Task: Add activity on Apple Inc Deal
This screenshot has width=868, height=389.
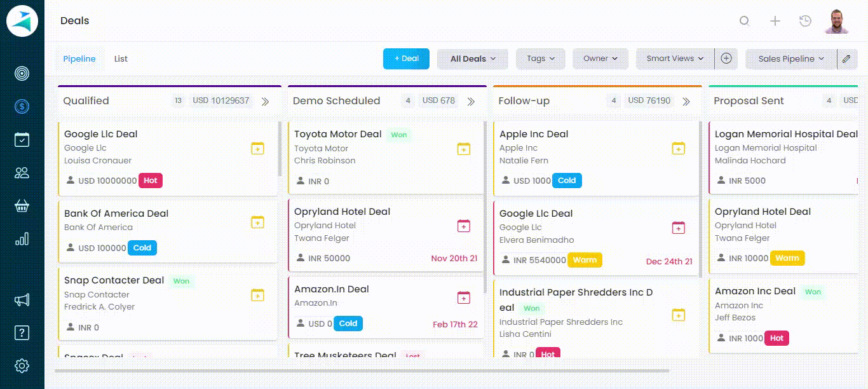Action: click(679, 148)
